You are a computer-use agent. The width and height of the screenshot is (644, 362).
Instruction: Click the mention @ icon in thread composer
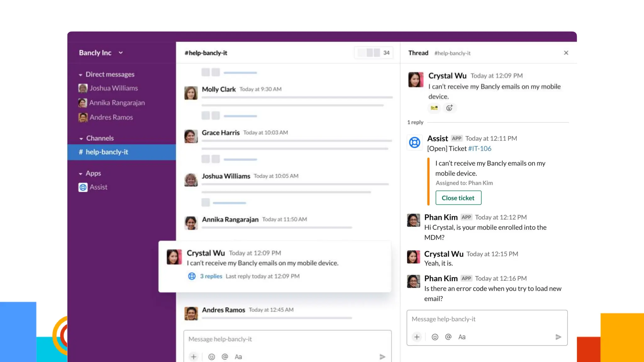448,337
